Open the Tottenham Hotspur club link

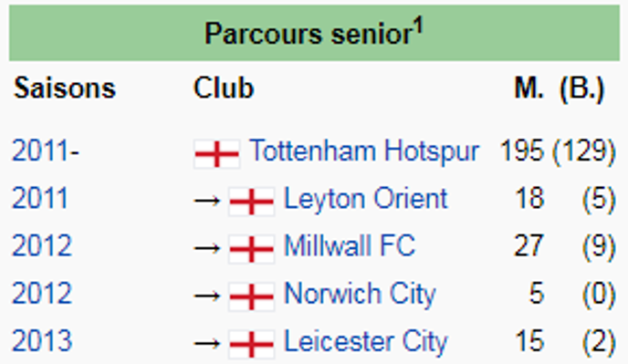(x=364, y=152)
